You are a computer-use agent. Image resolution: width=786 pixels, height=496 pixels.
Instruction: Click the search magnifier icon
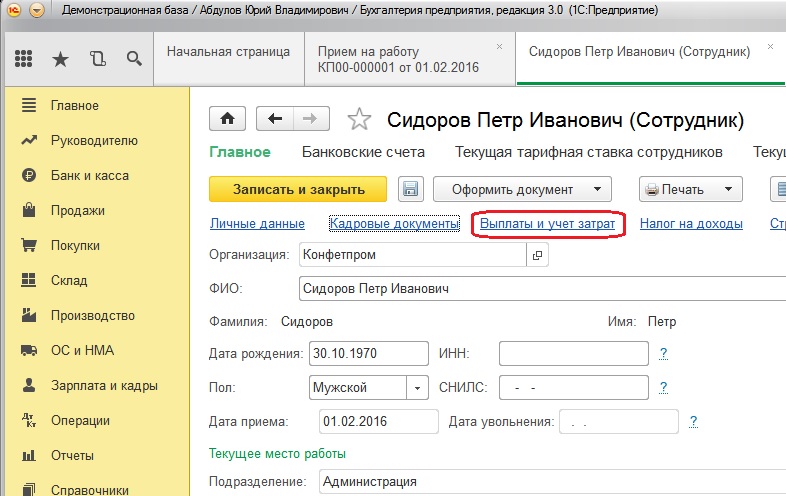134,59
